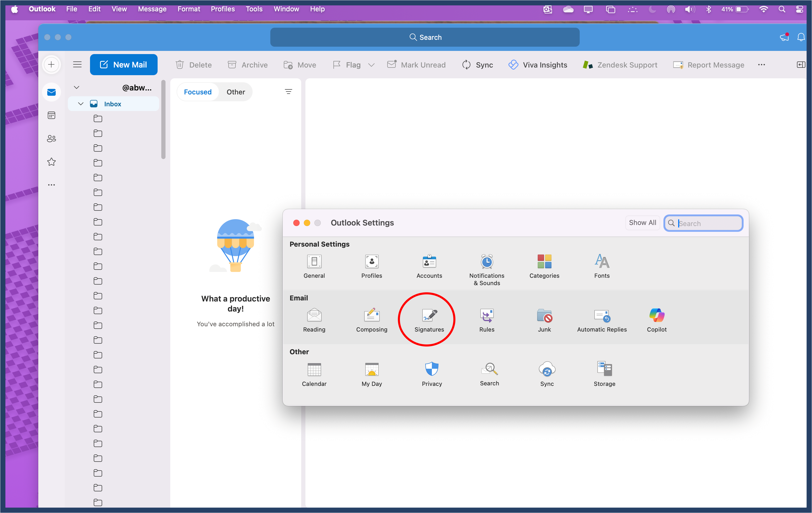Image resolution: width=812 pixels, height=513 pixels.
Task: Focus the Outlook Settings search field
Action: pyautogui.click(x=704, y=223)
